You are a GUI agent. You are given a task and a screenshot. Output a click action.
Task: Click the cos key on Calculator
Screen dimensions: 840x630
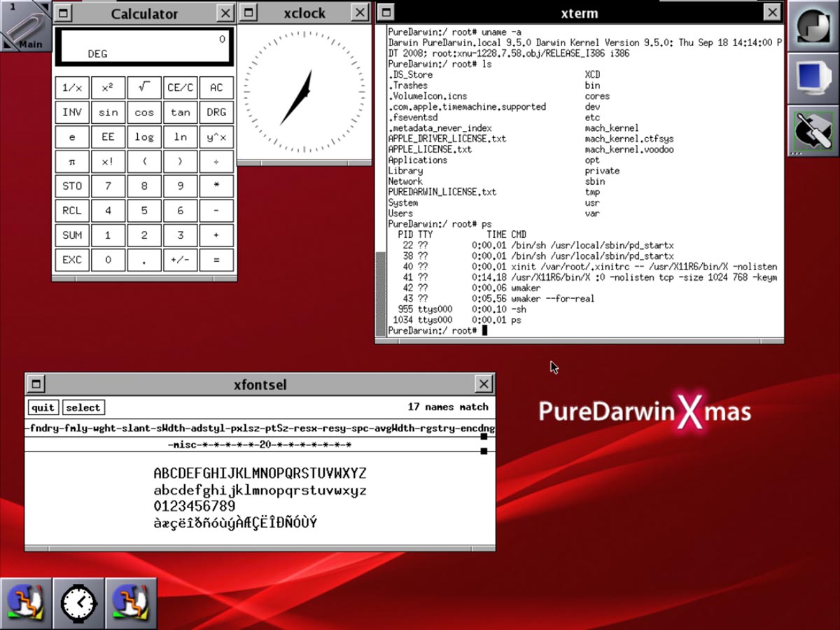click(x=144, y=112)
